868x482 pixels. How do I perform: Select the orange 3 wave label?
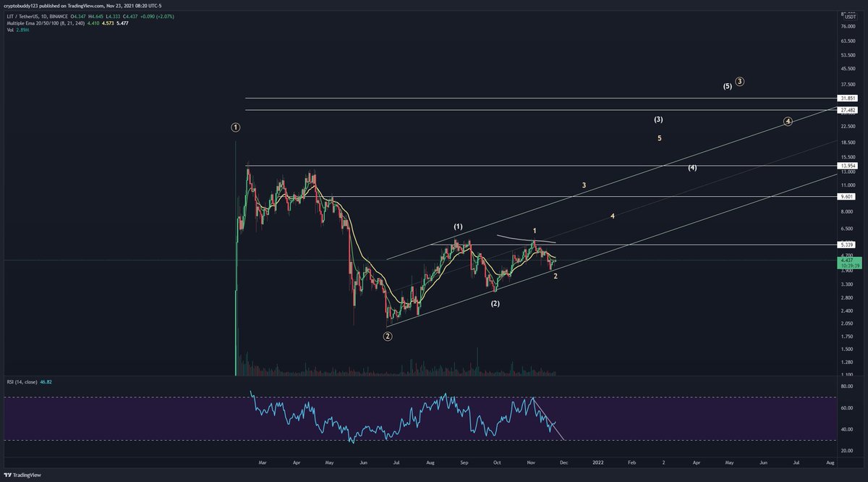point(584,186)
